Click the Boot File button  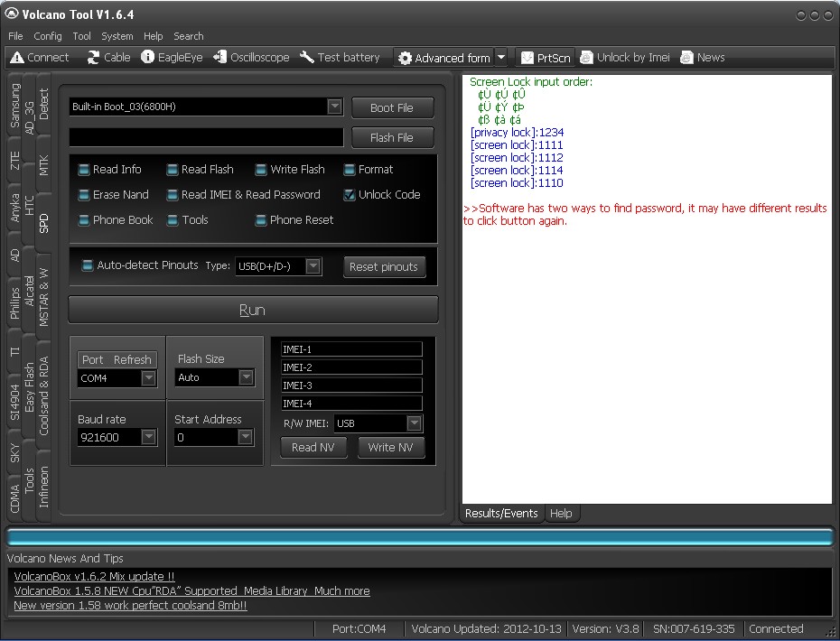[392, 107]
